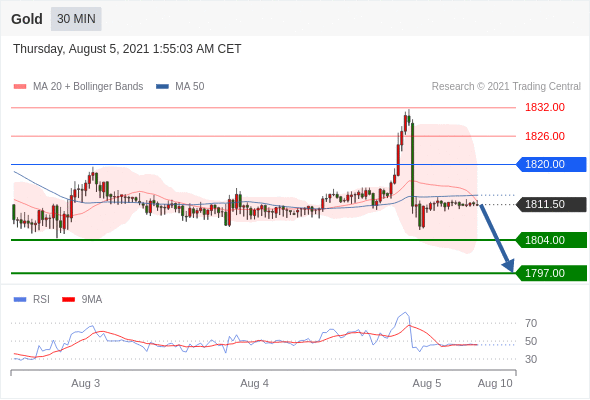Click the Aug 10 date axis label

pyautogui.click(x=495, y=383)
